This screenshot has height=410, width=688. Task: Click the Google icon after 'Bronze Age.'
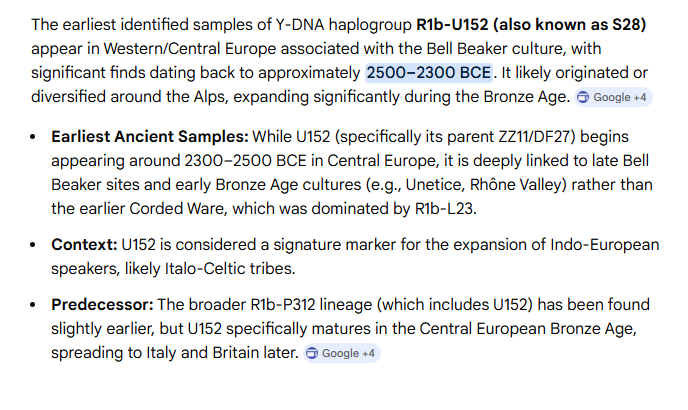(x=584, y=97)
